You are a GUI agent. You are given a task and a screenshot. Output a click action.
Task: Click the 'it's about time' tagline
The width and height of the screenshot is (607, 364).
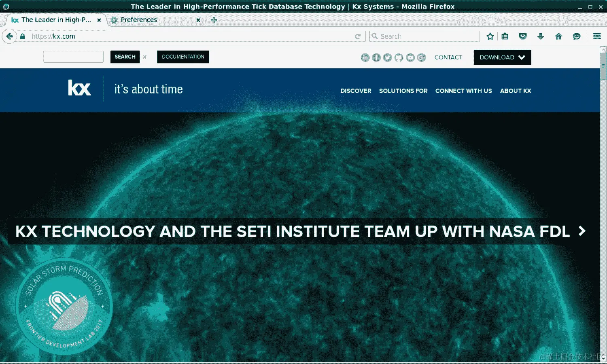(149, 89)
